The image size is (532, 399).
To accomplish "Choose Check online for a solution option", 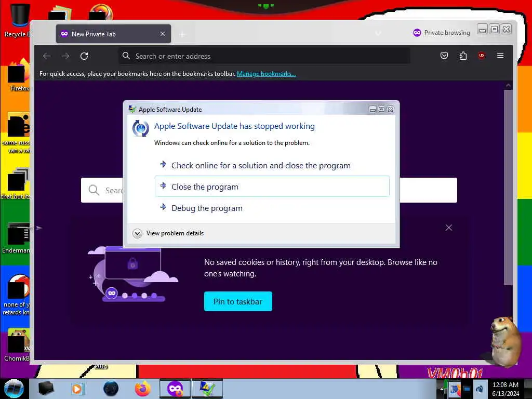I will [272, 165].
